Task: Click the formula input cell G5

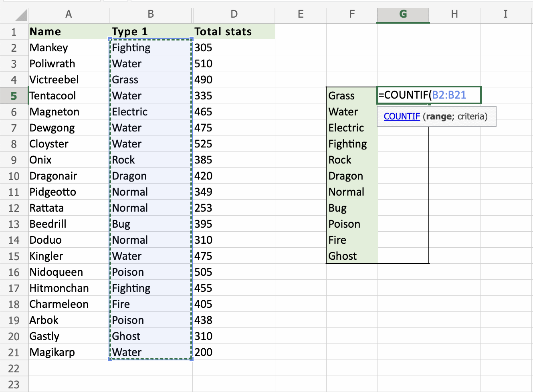Action: pos(429,95)
